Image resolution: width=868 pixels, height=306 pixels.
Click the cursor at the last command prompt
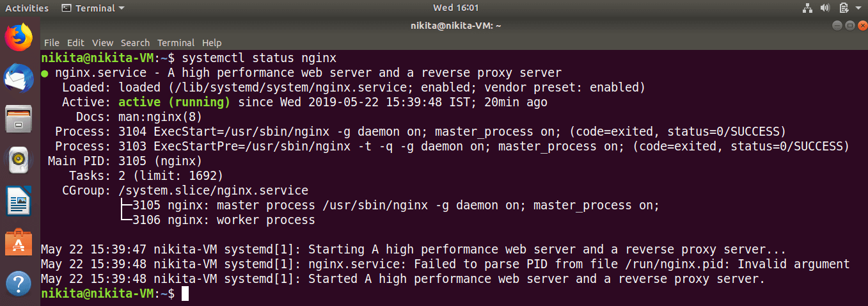click(185, 294)
